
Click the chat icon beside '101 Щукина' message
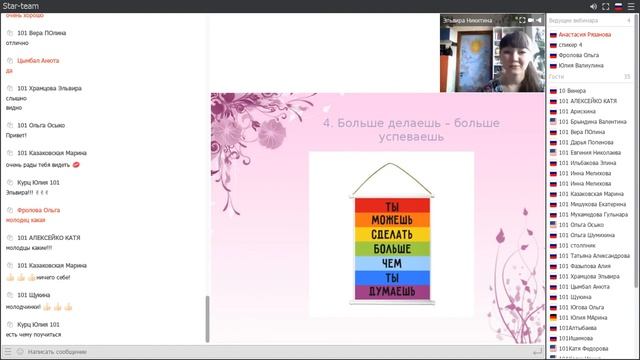click(10, 295)
